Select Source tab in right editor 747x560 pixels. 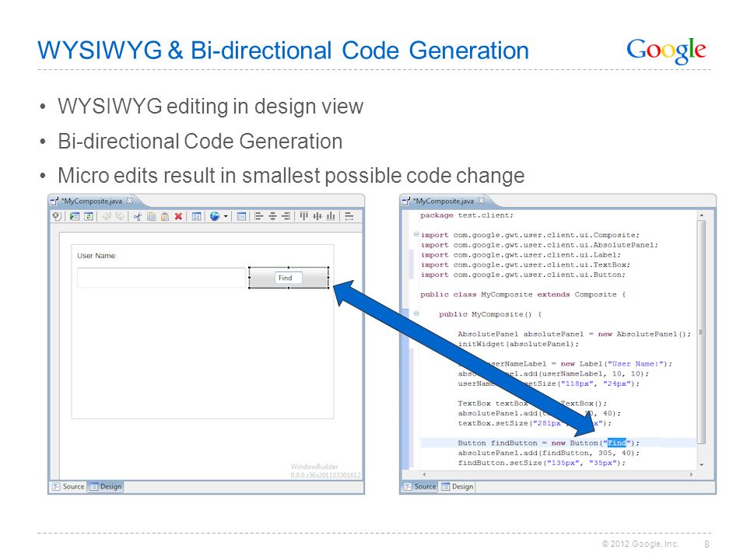click(420, 487)
